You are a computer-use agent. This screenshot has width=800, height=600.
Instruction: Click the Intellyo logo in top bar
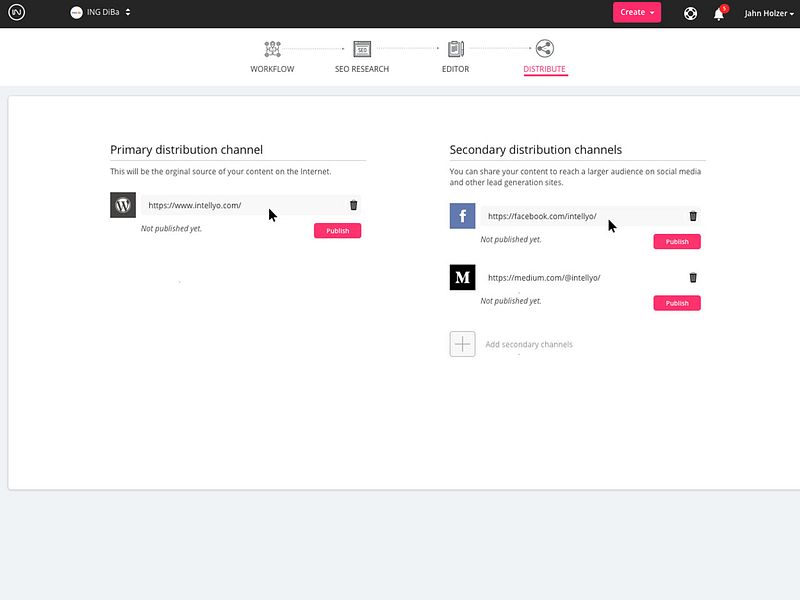point(16,12)
